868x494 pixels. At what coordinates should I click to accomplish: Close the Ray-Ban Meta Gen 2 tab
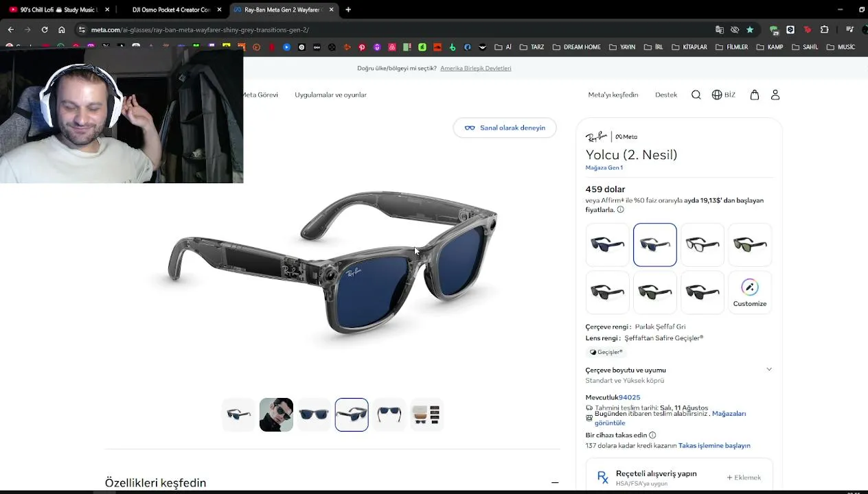click(x=332, y=10)
